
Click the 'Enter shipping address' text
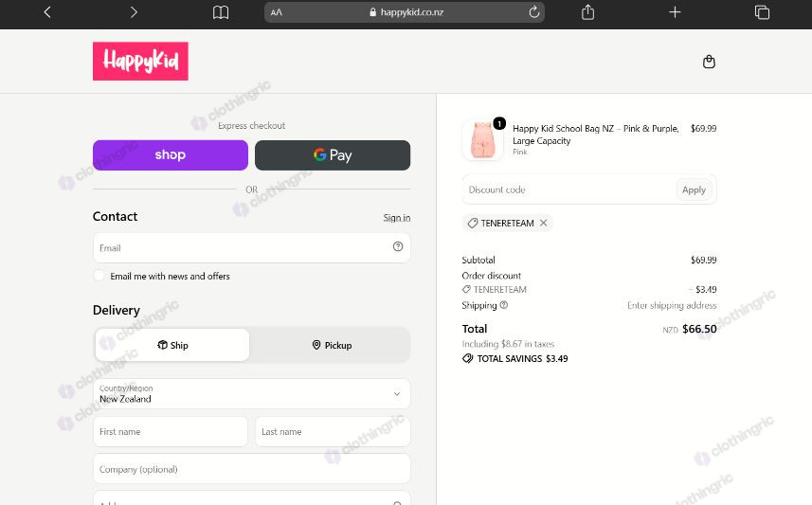[672, 306]
